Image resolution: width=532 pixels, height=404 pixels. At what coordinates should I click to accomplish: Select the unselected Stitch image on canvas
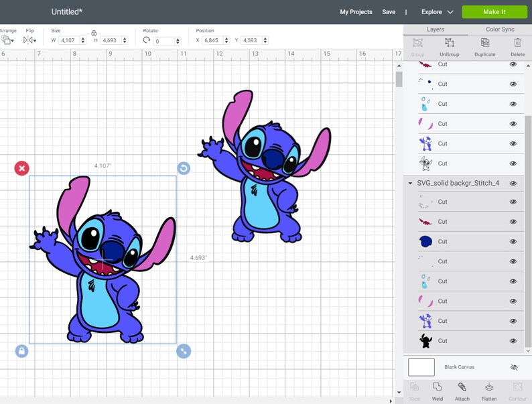pos(265,166)
